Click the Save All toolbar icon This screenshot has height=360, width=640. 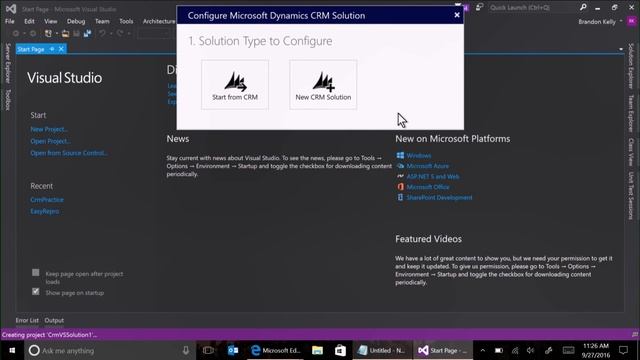pyautogui.click(x=87, y=33)
